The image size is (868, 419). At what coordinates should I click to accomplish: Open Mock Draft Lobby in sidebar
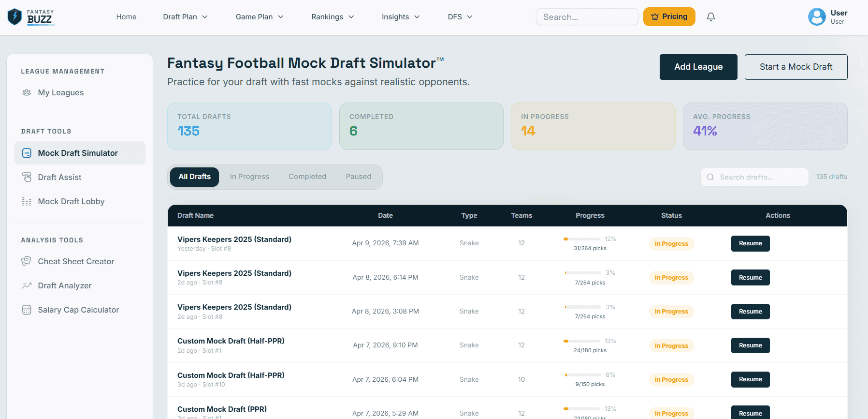(x=80, y=201)
